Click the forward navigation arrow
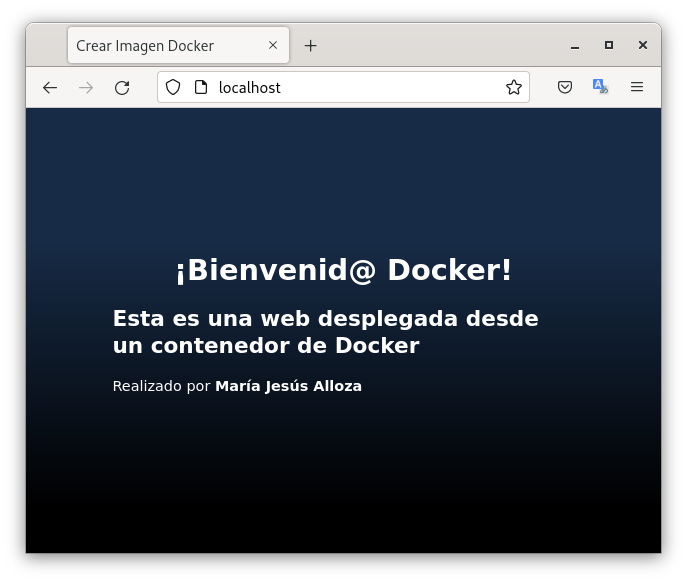687x582 pixels. click(86, 88)
